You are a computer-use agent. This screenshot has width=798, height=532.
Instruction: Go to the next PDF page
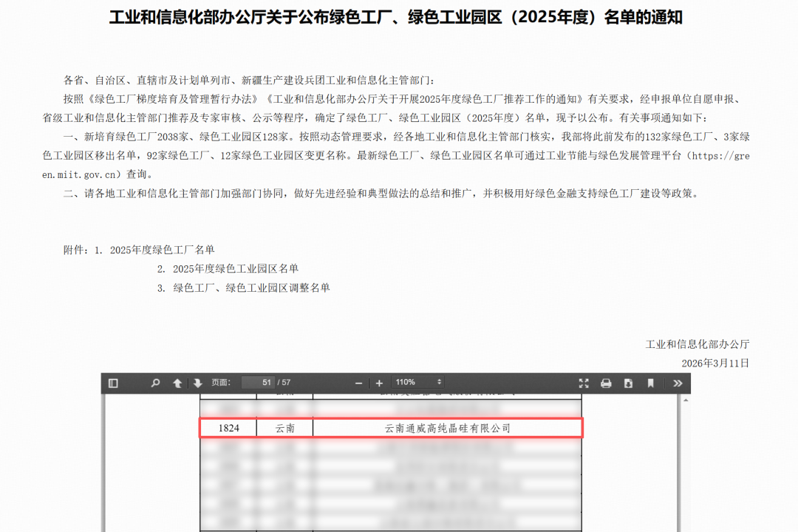[198, 383]
